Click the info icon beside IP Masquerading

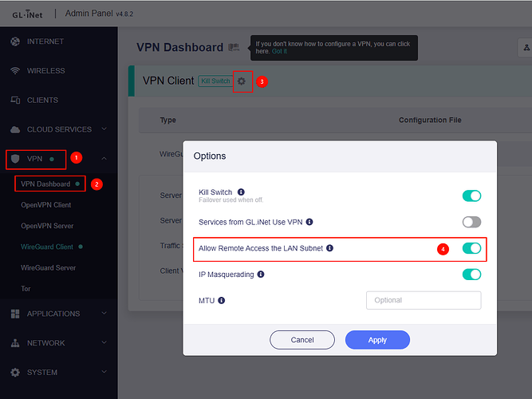262,275
